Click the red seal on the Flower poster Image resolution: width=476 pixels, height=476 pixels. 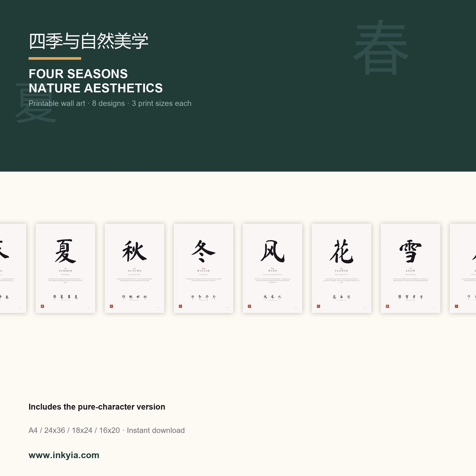[318, 306]
